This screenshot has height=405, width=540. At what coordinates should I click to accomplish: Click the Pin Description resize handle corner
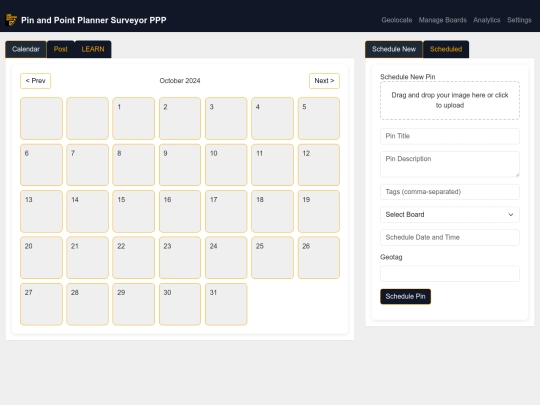click(x=517, y=175)
